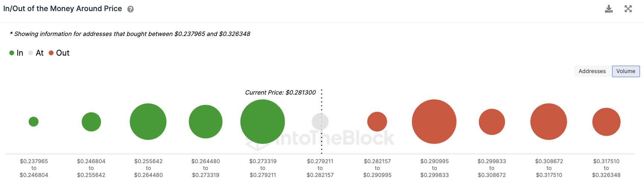Switch to the Addresses tab
This screenshot has height=184, width=644.
coord(592,71)
